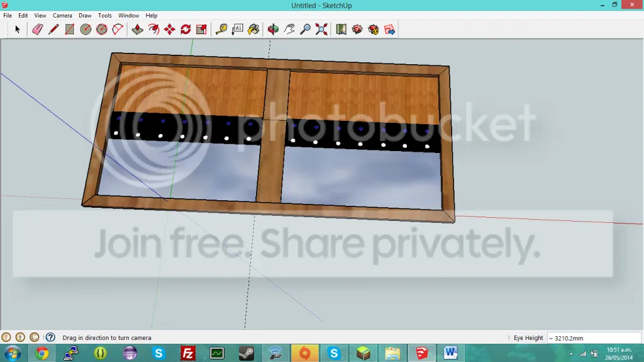Open the Draw menu

click(x=85, y=15)
